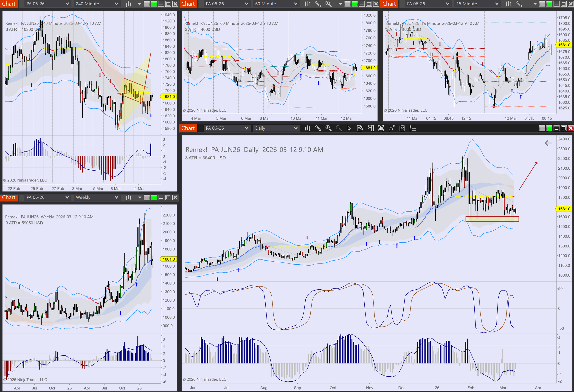Select the cursor pointer tool in the Daily chart

(x=349, y=128)
